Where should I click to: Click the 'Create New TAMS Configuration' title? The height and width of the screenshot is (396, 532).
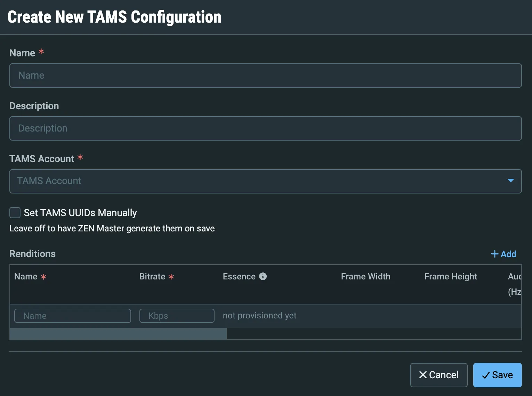(114, 17)
